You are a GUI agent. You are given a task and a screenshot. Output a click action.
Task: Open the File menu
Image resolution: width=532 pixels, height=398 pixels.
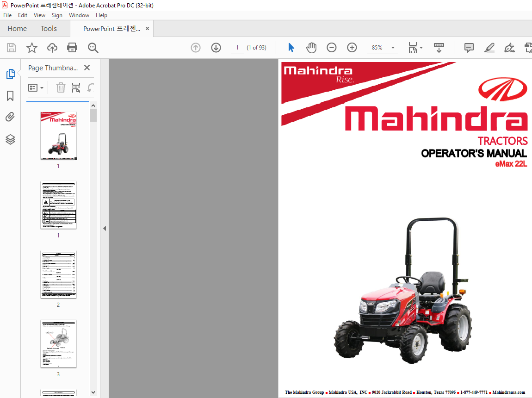[7, 15]
